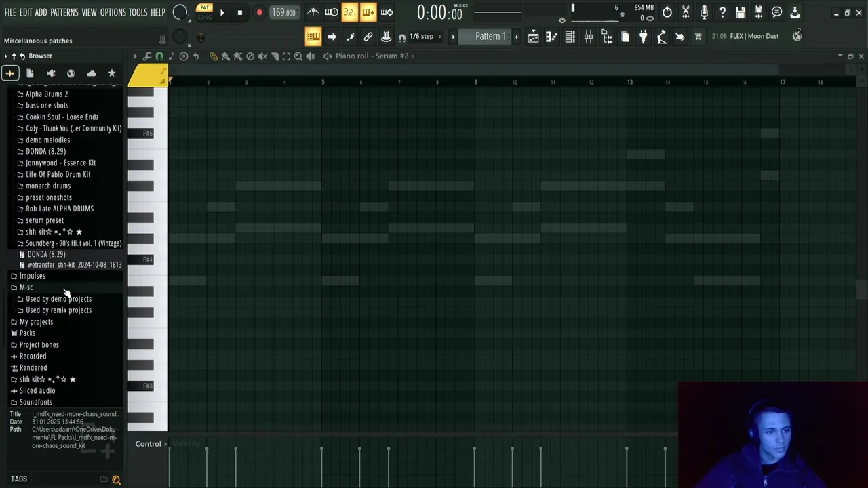This screenshot has width=868, height=488.
Task: Toggle blend recording overdub button
Action: [368, 12]
